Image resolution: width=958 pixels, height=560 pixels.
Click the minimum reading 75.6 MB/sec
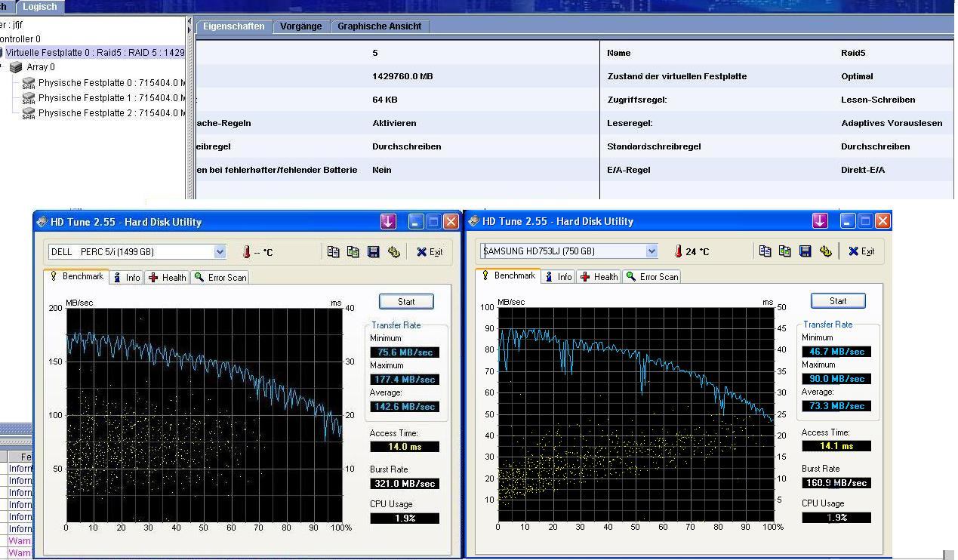(405, 352)
